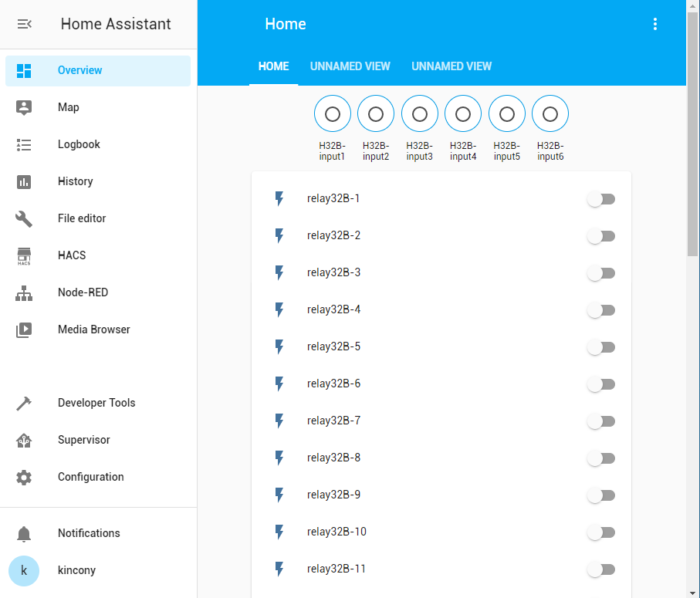Click the Node-RED sitemap icon
This screenshot has width=700, height=598.
[24, 292]
